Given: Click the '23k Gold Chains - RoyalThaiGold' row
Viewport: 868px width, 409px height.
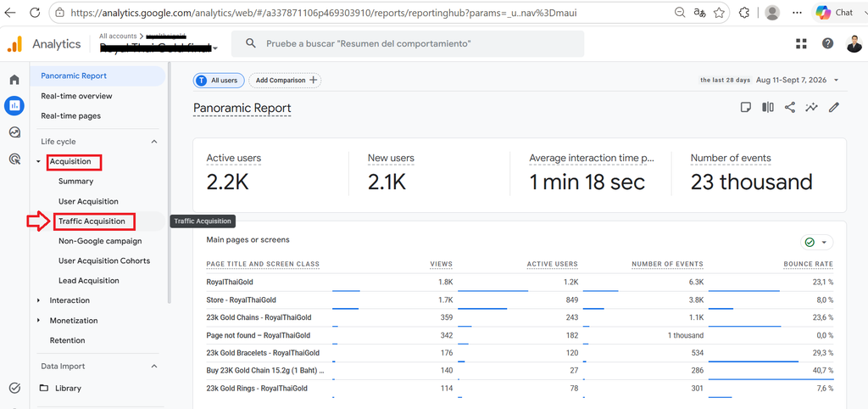Looking at the screenshot, I should pos(520,317).
